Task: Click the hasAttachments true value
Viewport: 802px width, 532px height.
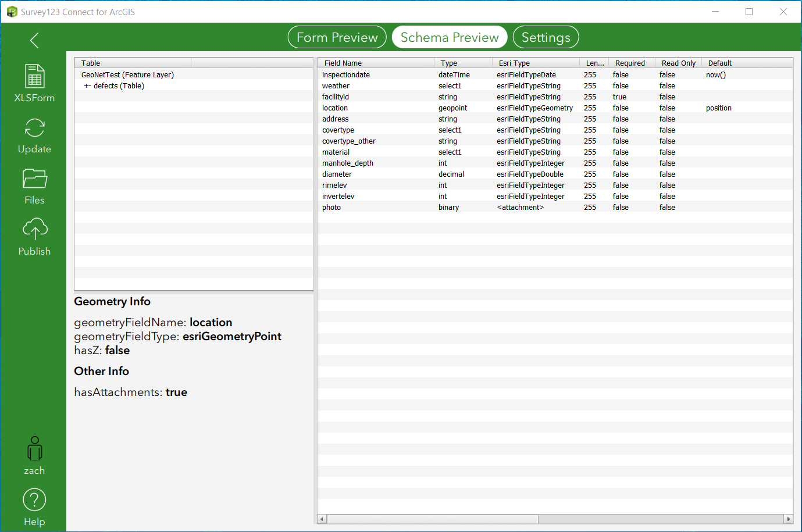Action: click(x=176, y=392)
